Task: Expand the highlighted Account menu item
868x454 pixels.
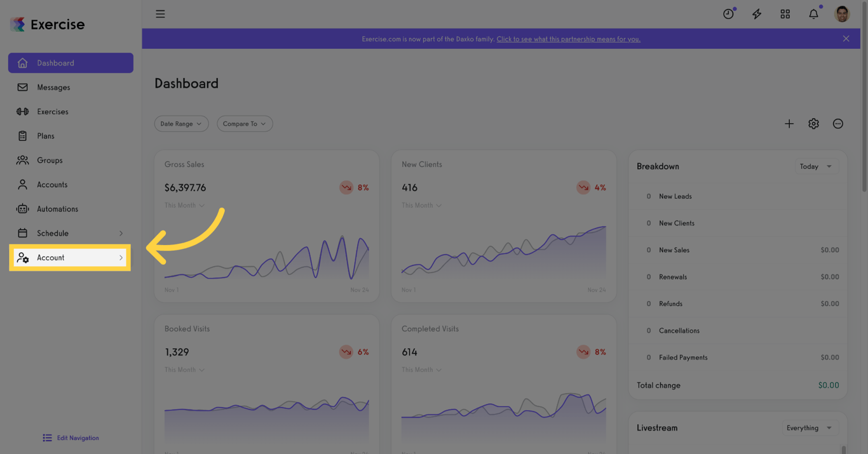Action: pos(70,257)
